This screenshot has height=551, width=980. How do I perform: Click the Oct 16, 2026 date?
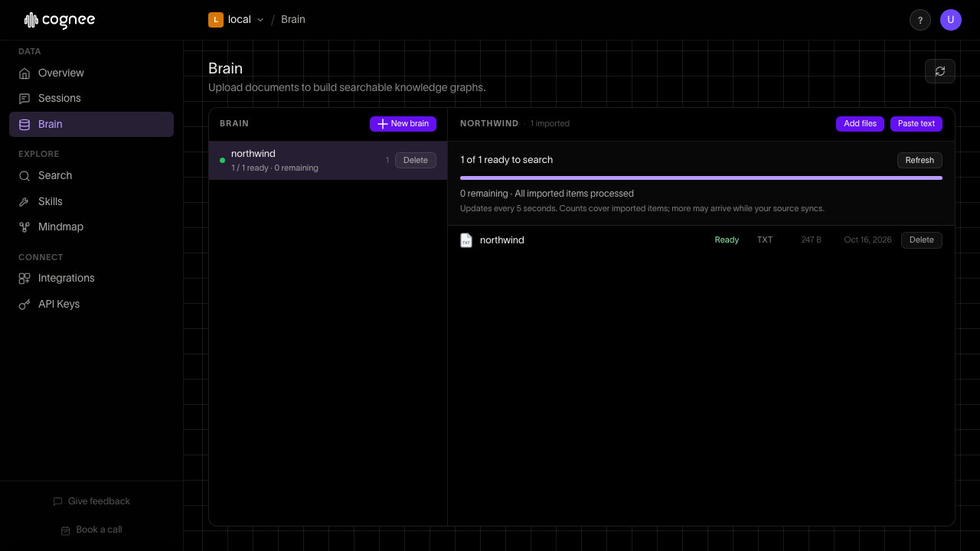click(867, 240)
